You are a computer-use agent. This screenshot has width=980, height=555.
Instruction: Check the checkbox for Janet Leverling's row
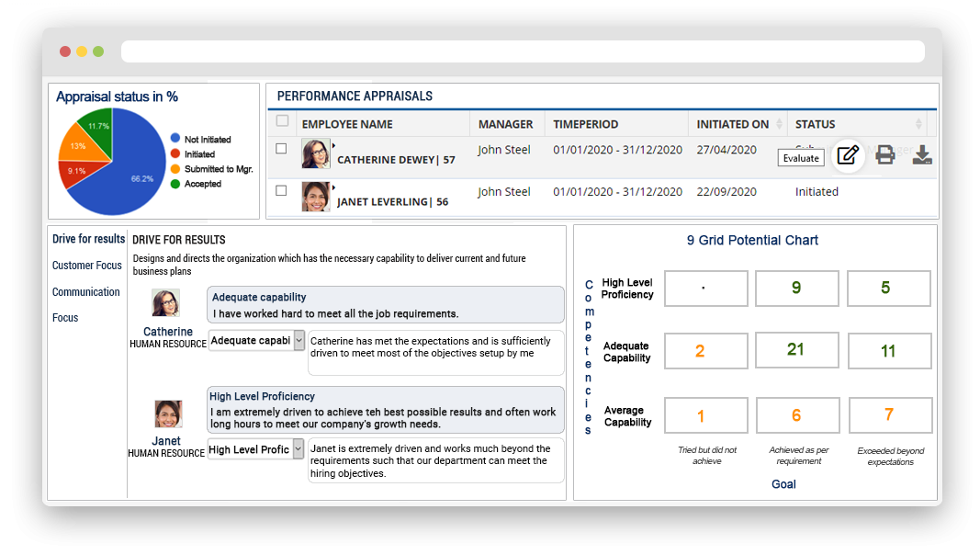281,192
